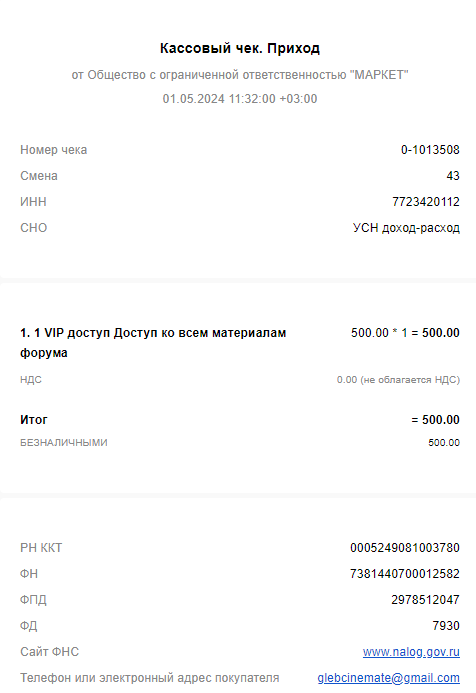The image size is (476, 693).
Task: Click the ФПД value 2978512047
Action: (x=425, y=600)
